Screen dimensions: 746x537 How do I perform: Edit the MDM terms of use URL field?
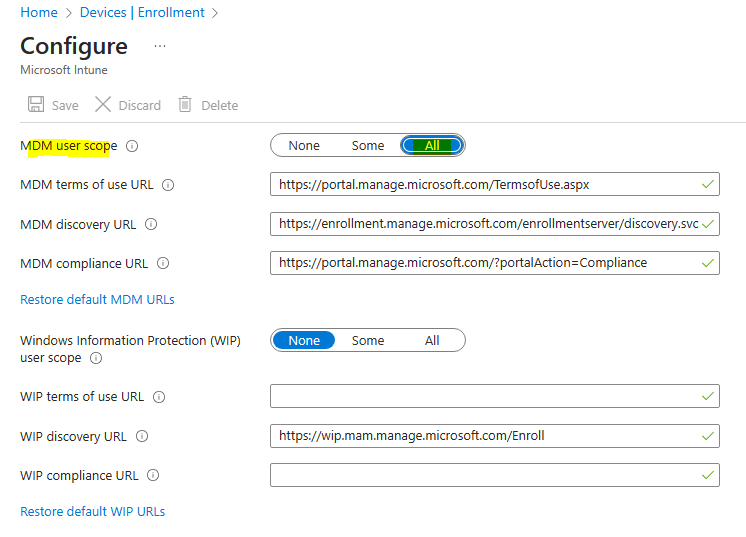tap(495, 184)
